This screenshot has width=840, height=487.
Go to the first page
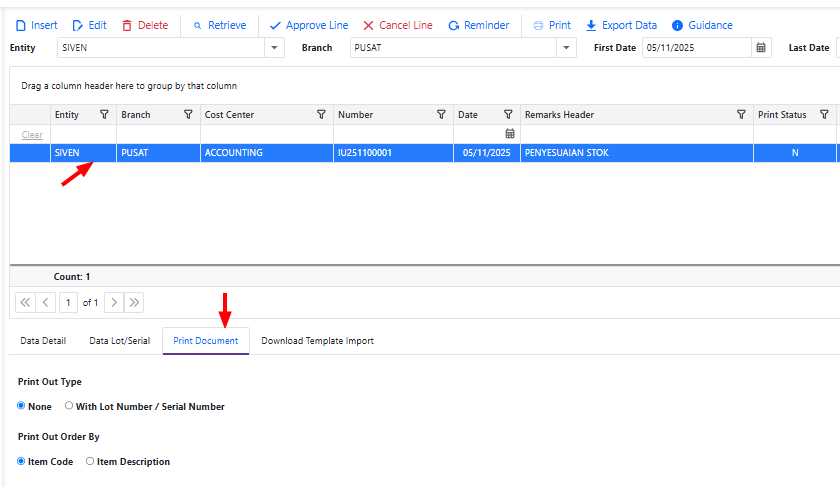tap(25, 303)
